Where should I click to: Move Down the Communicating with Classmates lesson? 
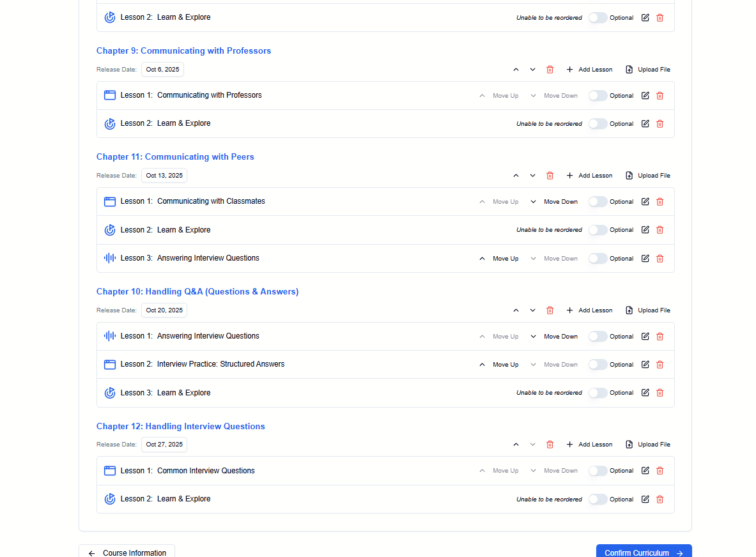[x=554, y=202]
